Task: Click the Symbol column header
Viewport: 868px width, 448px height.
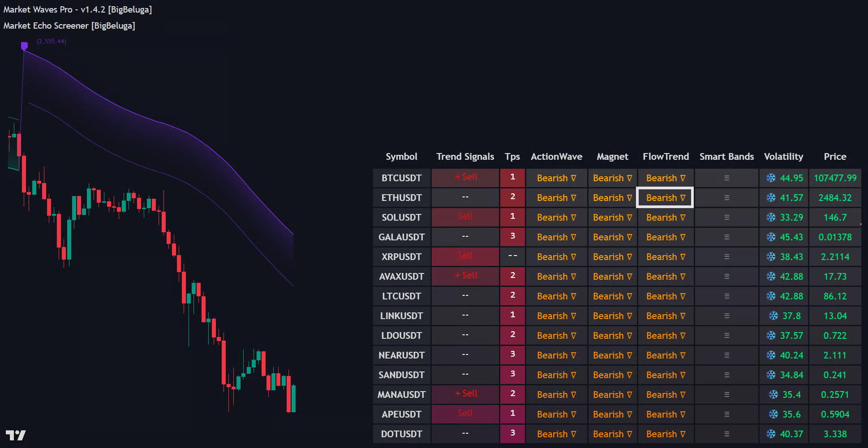Action: click(x=401, y=157)
